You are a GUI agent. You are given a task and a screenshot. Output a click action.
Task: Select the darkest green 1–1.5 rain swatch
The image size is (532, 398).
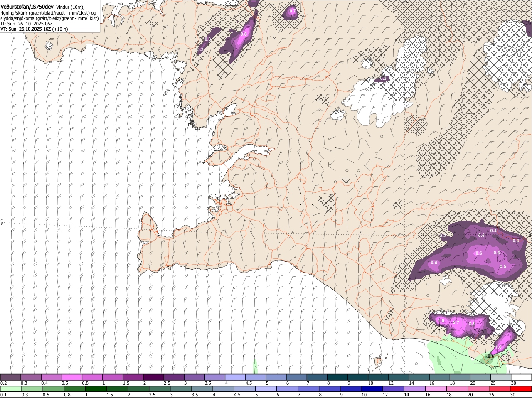[x=96, y=389]
